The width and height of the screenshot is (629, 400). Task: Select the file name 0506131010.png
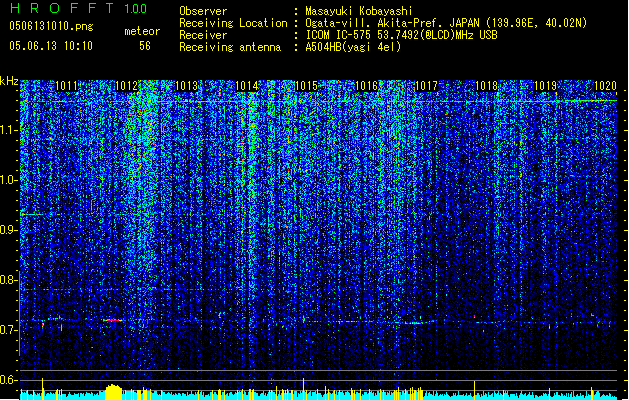51,26
